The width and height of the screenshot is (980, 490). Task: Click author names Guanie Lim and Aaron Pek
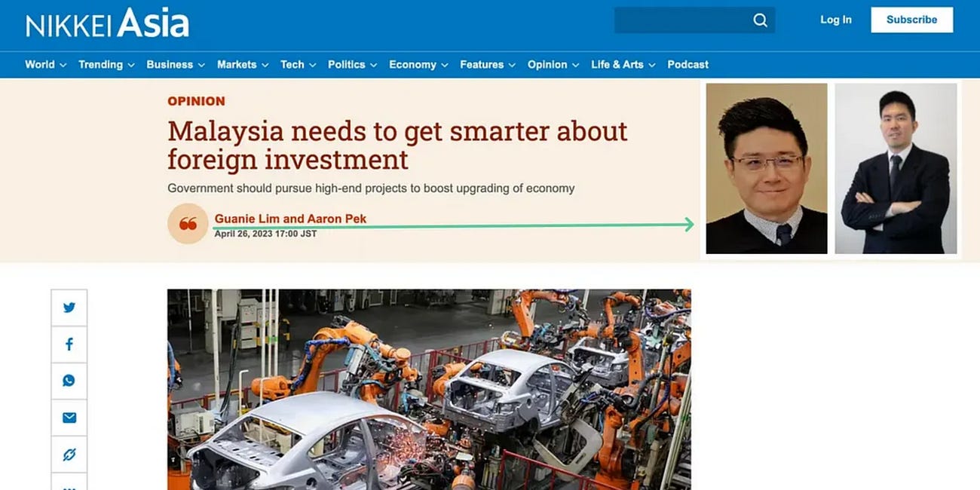pos(290,219)
